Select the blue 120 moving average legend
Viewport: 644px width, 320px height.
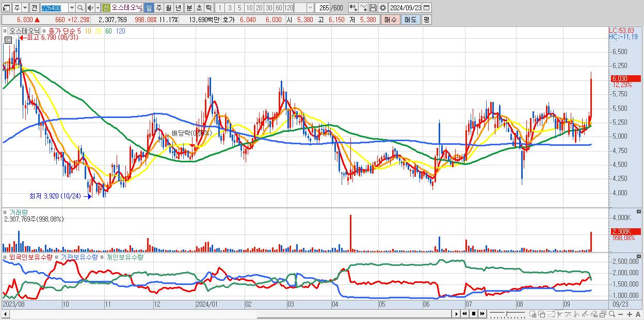(120, 31)
